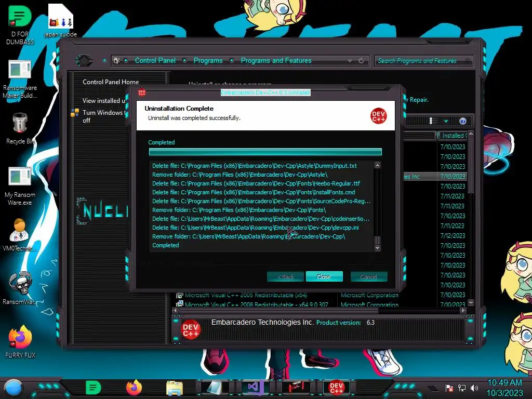Select Microsoft Visual C++ 2008 Redistributable row
The image size is (532, 399).
tap(257, 304)
